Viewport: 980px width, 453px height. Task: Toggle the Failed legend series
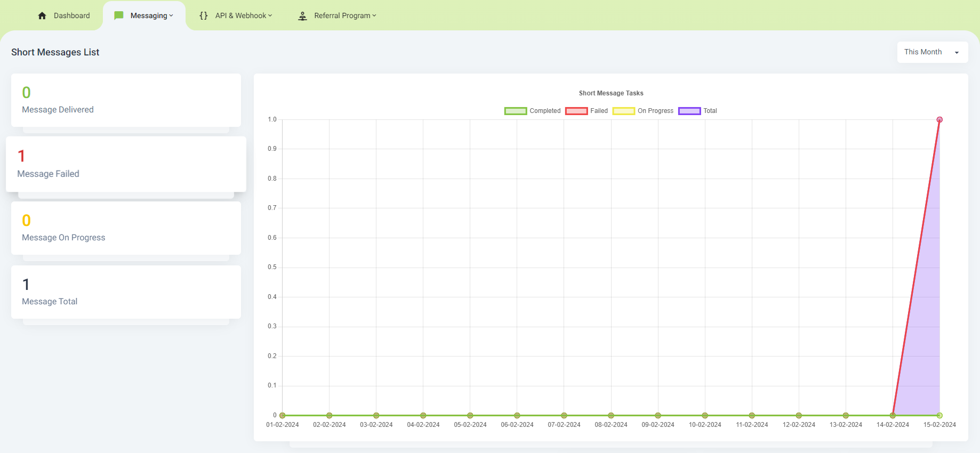tap(587, 111)
